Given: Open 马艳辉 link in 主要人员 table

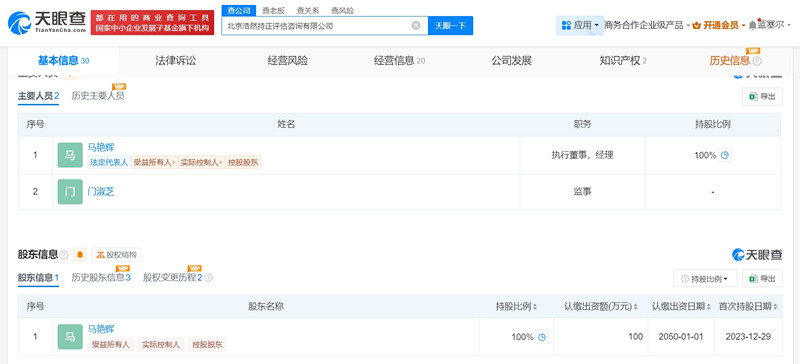Looking at the screenshot, I should click(x=101, y=148).
